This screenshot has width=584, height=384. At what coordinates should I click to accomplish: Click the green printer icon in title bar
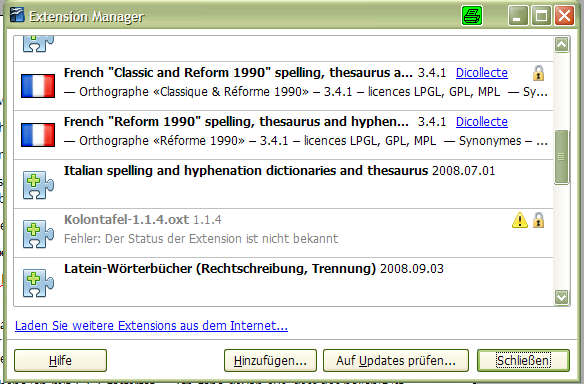472,16
